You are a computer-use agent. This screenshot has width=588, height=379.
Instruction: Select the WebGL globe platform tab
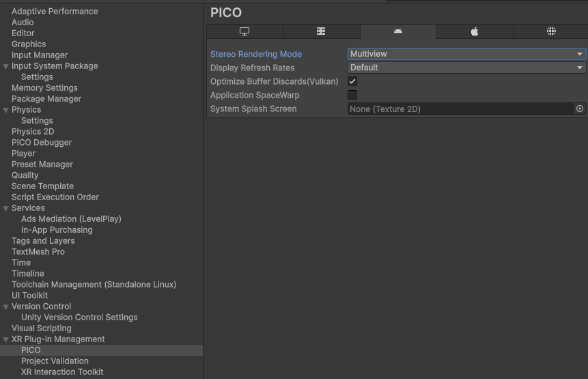(551, 31)
